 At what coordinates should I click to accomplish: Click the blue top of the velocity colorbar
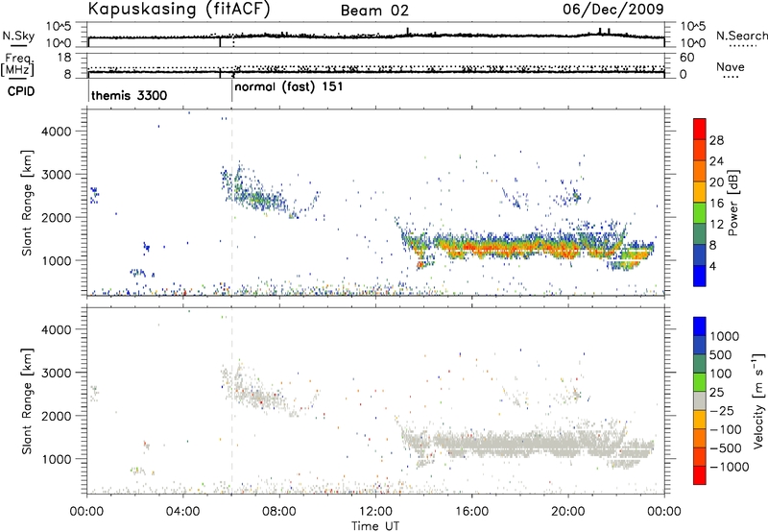point(700,326)
